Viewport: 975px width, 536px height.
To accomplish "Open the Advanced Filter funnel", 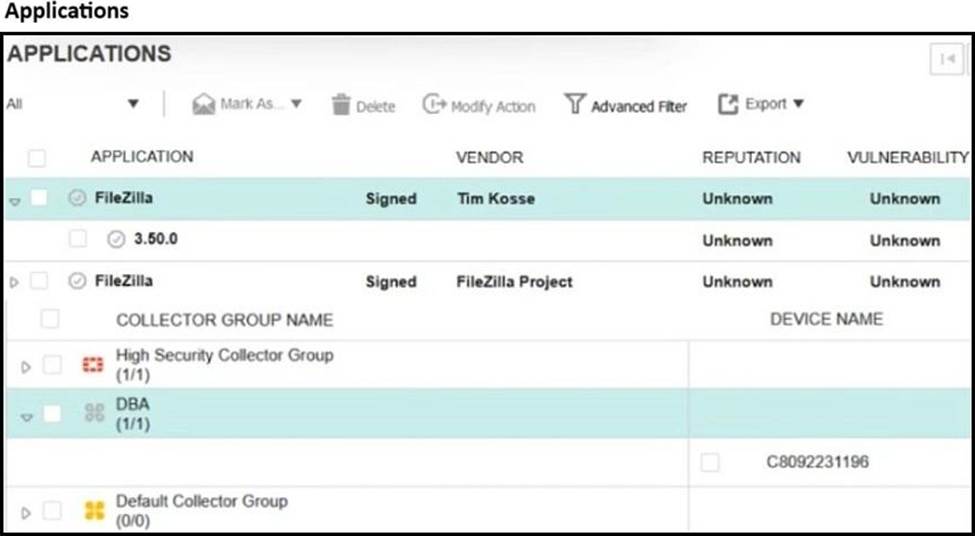I will point(574,104).
